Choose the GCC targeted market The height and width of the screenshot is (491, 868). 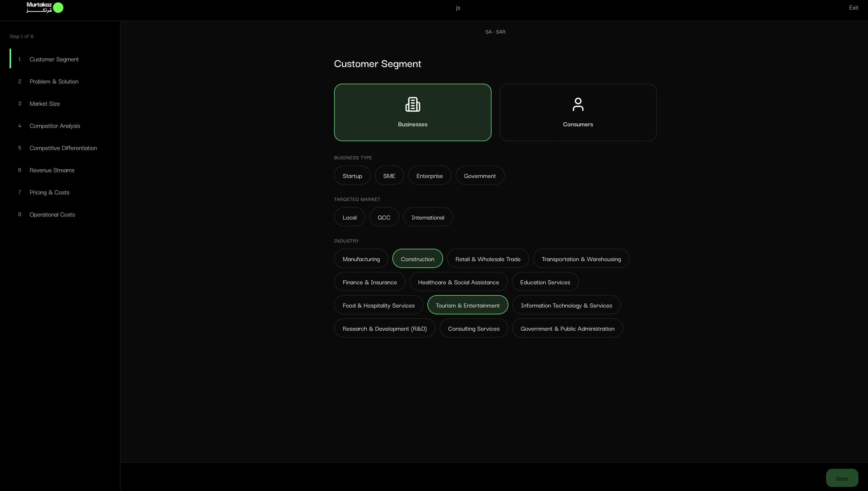(384, 217)
